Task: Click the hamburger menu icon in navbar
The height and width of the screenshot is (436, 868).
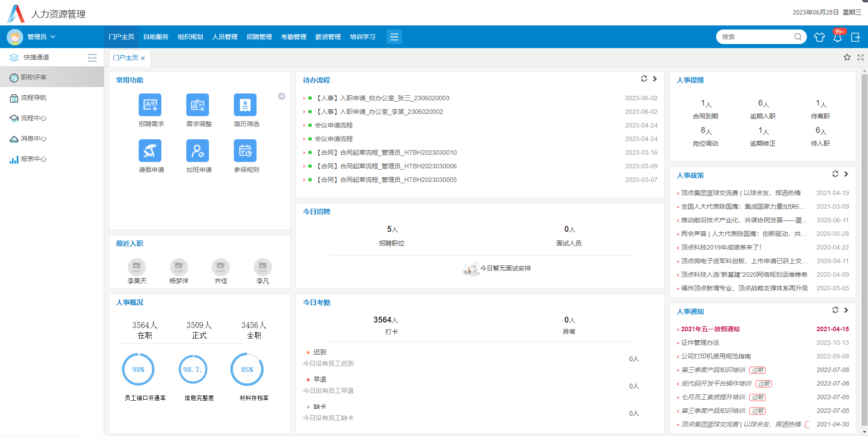Action: (394, 37)
